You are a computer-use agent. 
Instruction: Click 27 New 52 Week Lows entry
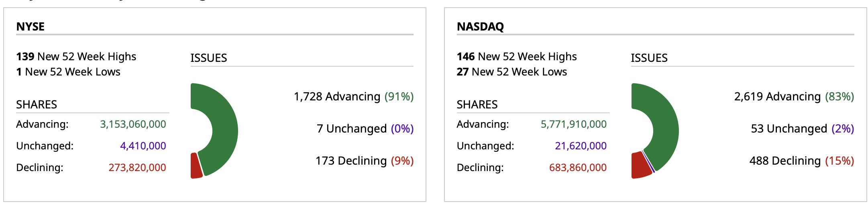click(x=512, y=72)
